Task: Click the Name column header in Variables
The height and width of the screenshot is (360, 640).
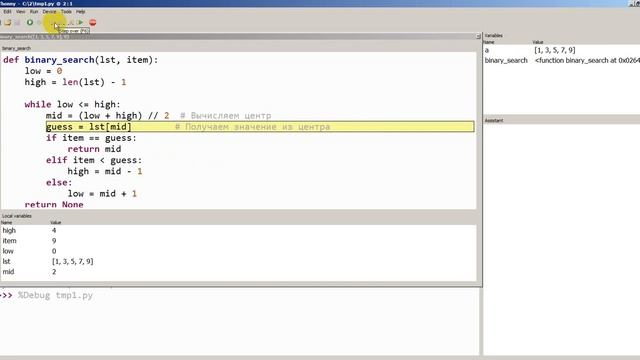Action: pos(489,42)
